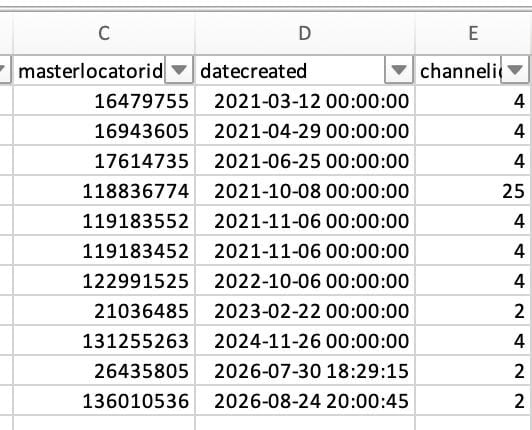Select column D header
Viewport: 532px width, 430px height.
[305, 33]
